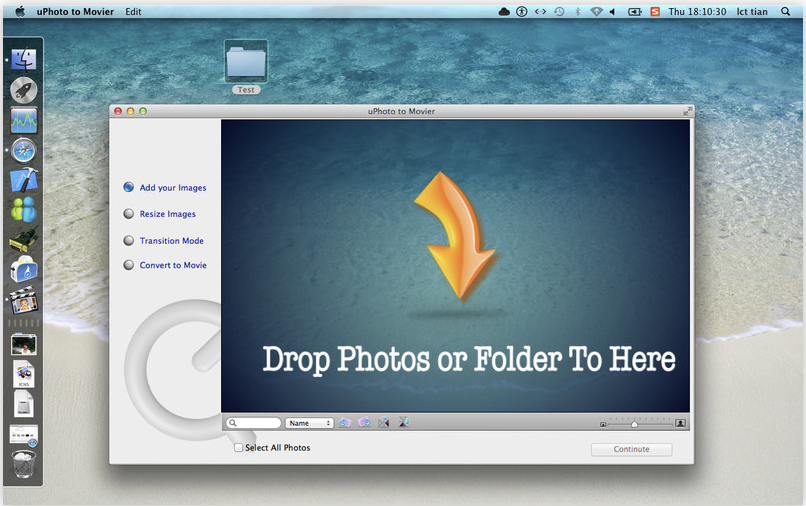Screen dimensions: 806x506
Task: Click the flip horizontal photo icon
Action: click(x=384, y=423)
